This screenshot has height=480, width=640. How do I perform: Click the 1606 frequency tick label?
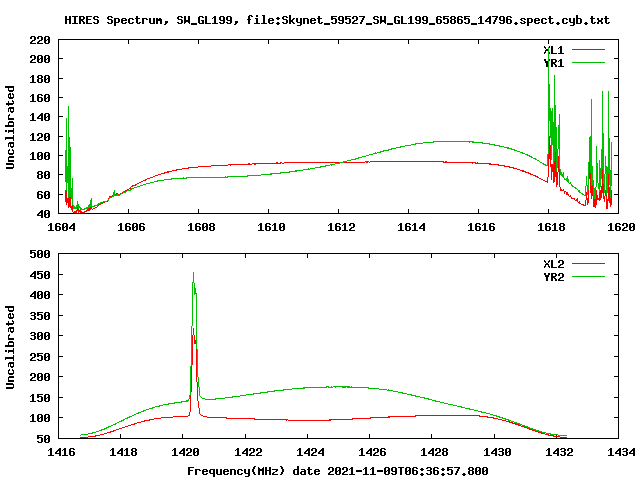(131, 227)
